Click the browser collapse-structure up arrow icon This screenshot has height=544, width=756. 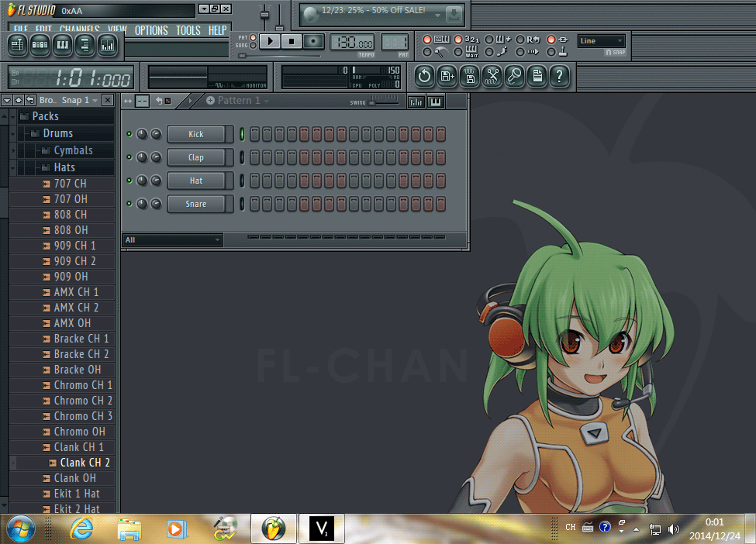19,100
